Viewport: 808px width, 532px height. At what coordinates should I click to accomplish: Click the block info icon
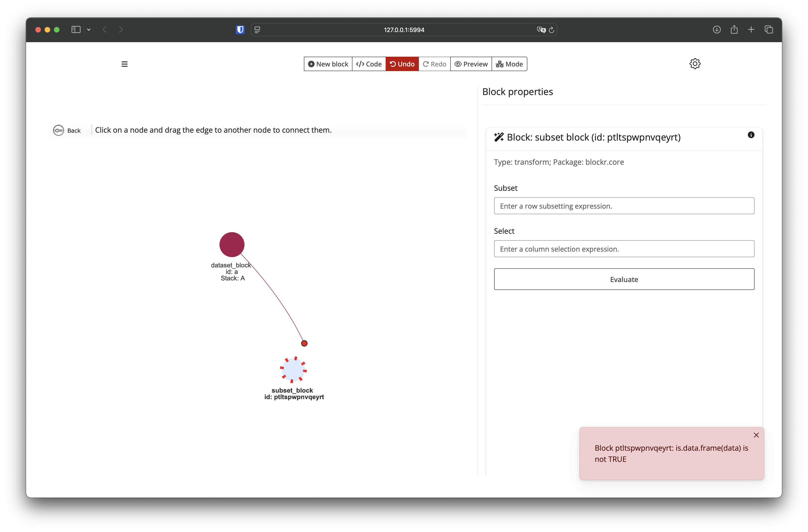[751, 135]
